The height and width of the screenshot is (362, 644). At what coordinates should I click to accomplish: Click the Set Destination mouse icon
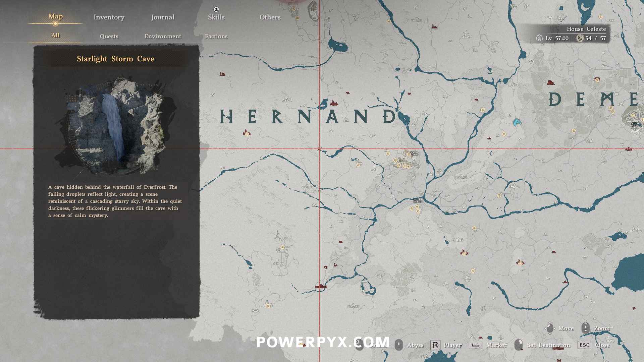pos(519,345)
